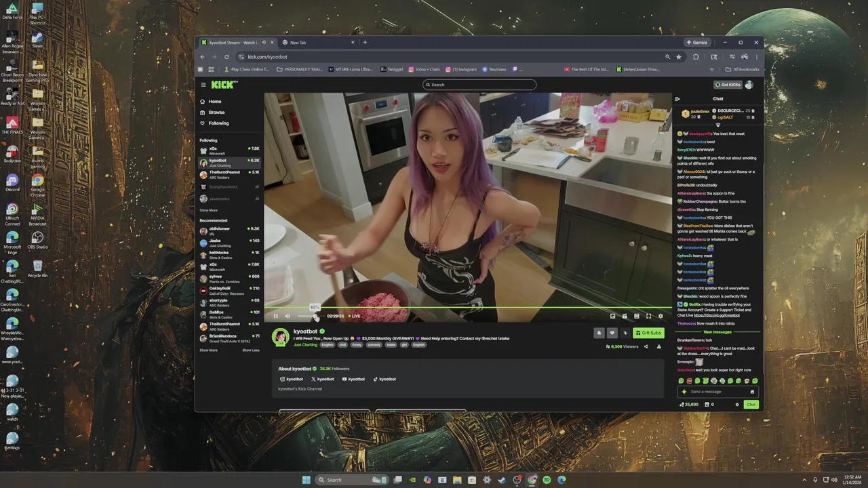Bookmark this page with star icon
868x488 pixels.
679,57
